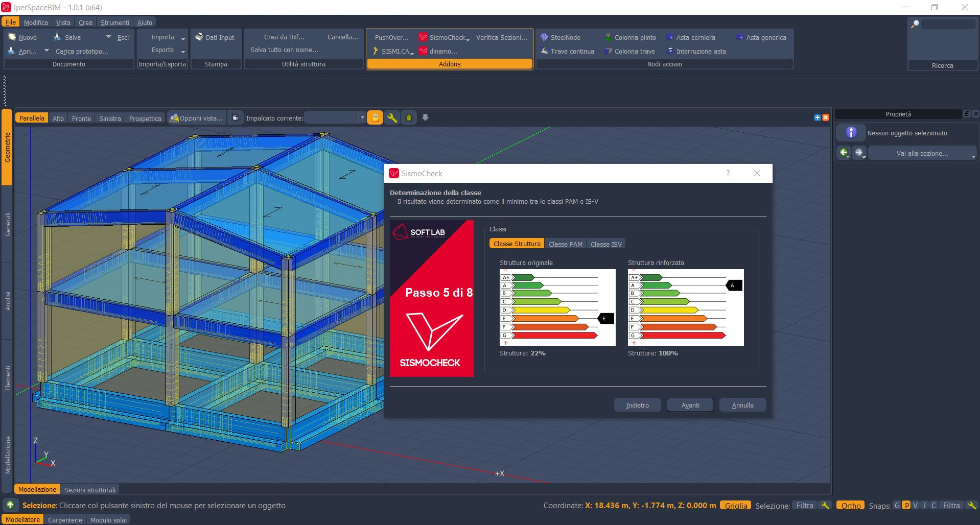Toggle the floor lock button
This screenshot has height=525, width=980.
click(375, 118)
